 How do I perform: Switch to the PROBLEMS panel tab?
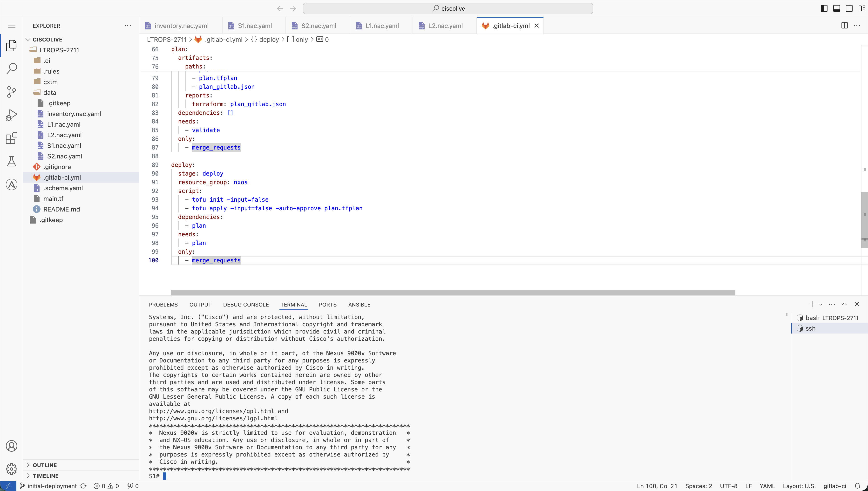click(x=163, y=305)
